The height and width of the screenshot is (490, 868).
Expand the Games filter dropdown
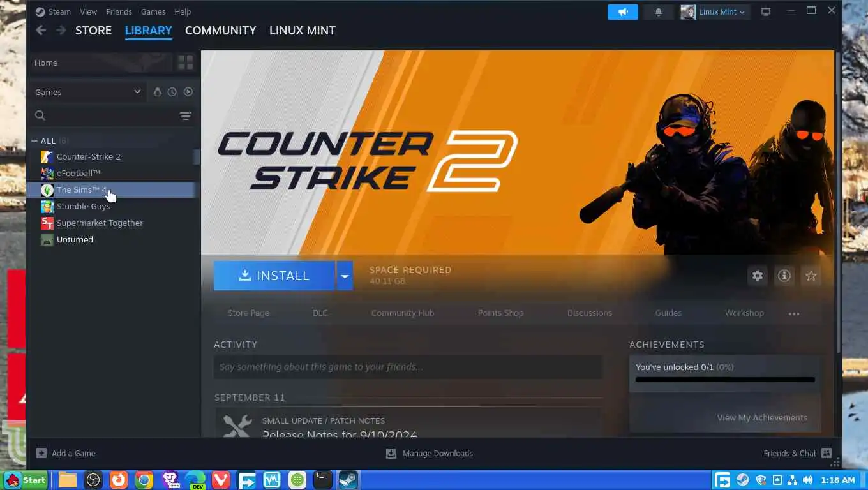(88, 92)
